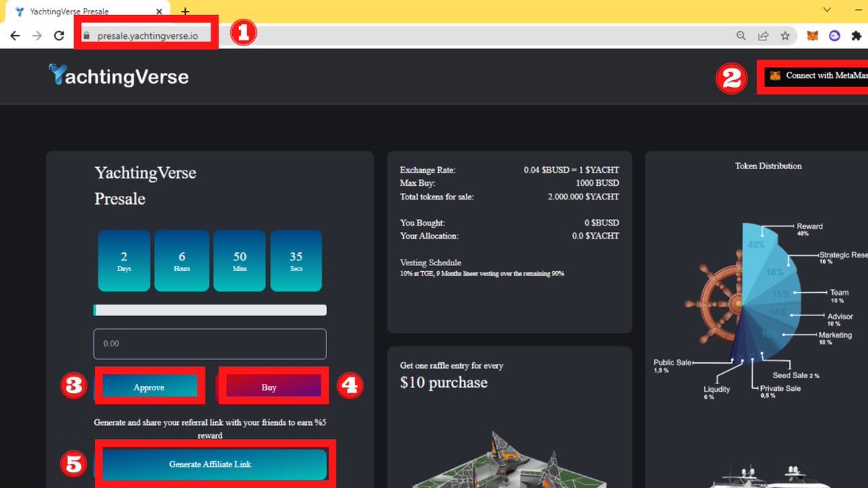Go back using the browser back arrow
This screenshot has width=868, height=488.
[14, 35]
